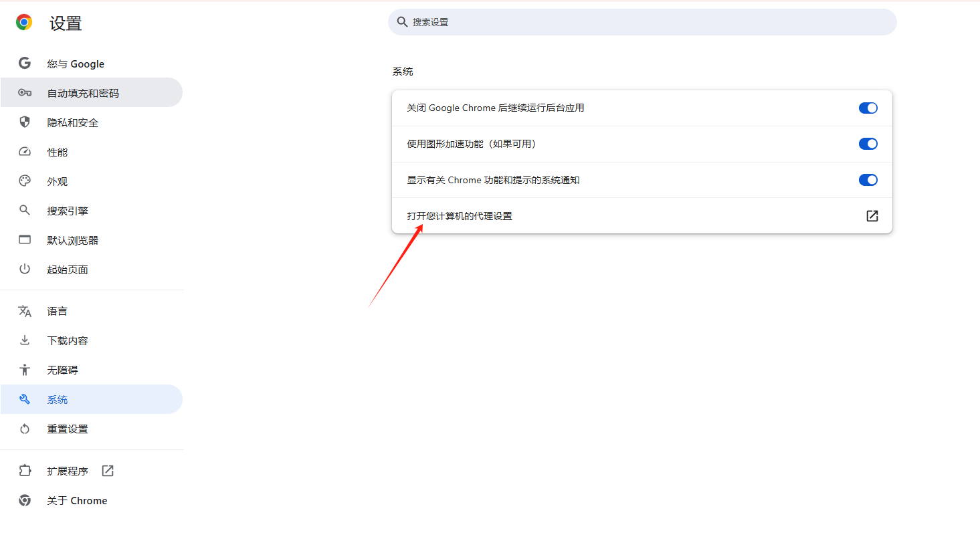The height and width of the screenshot is (539, 980).
Task: Click the browser window icon for 默认浏览器
Action: pyautogui.click(x=25, y=240)
